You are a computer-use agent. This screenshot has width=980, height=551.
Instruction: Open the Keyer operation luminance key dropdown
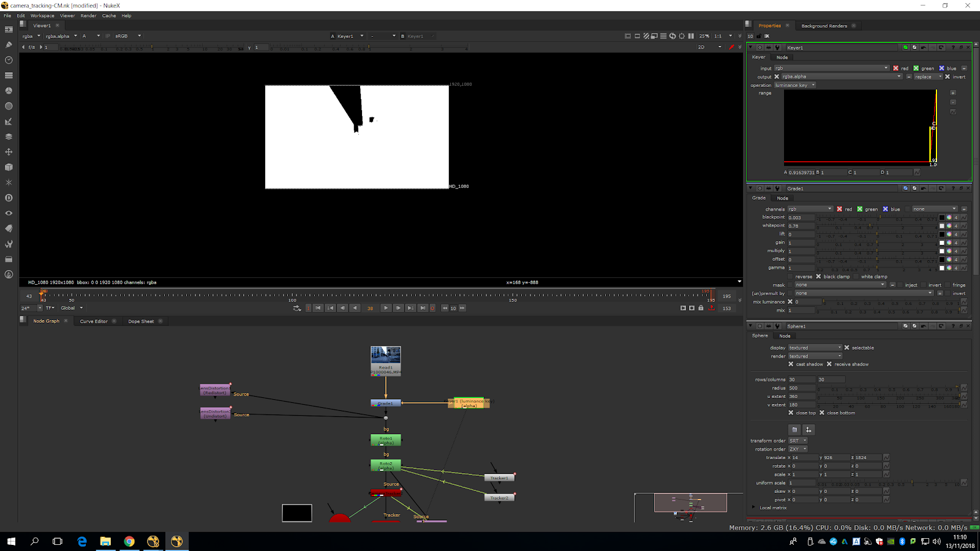[x=794, y=85]
